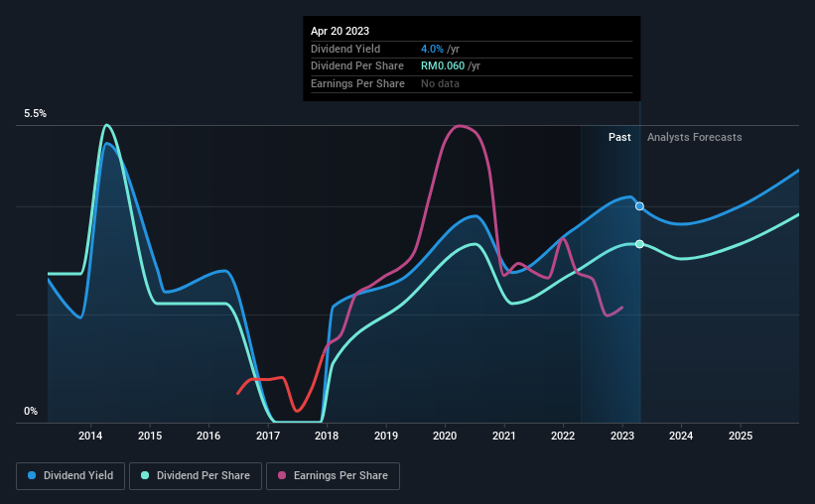Click the 4.0% dividend yield value
The height and width of the screenshot is (504, 815).
pos(432,49)
